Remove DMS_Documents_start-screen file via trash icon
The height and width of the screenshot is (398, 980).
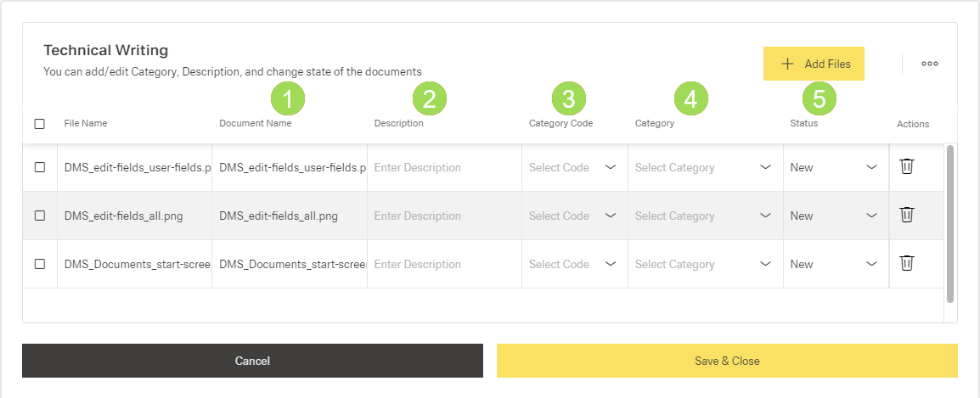point(906,263)
